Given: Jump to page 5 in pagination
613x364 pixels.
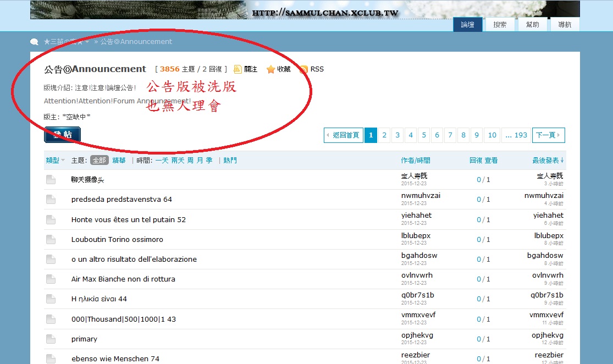Looking at the screenshot, I should click(x=424, y=135).
